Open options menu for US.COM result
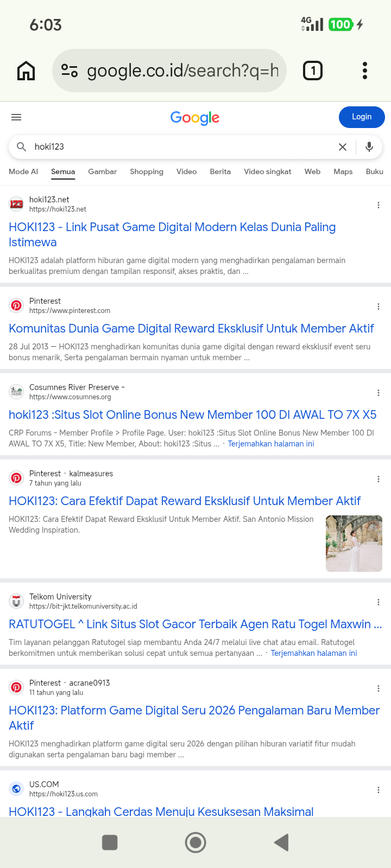391x868 pixels. point(379,790)
